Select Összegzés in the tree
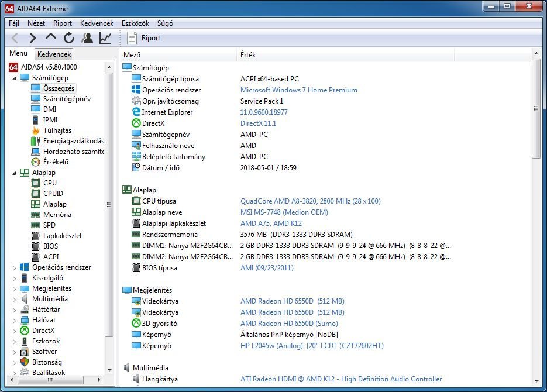 [59, 88]
